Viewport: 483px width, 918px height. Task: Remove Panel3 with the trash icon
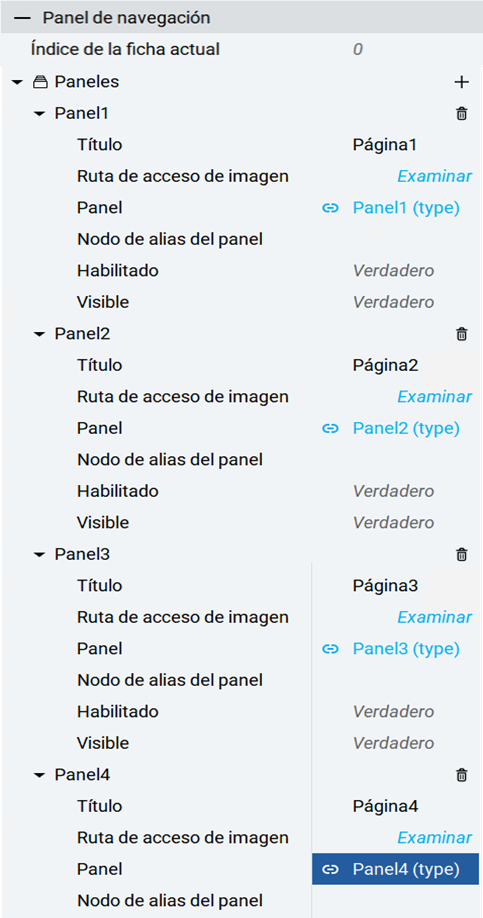pos(461,554)
